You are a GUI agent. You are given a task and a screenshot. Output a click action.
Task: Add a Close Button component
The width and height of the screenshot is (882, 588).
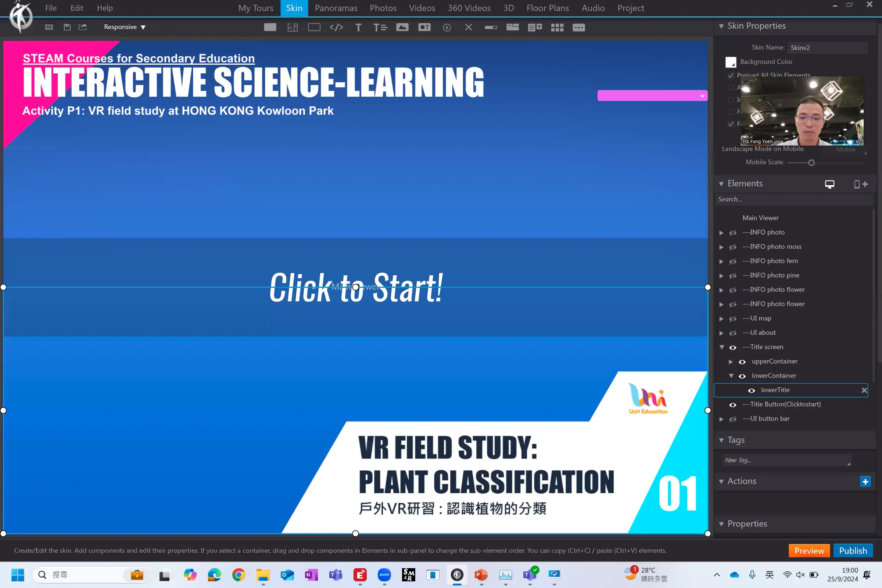(x=468, y=27)
